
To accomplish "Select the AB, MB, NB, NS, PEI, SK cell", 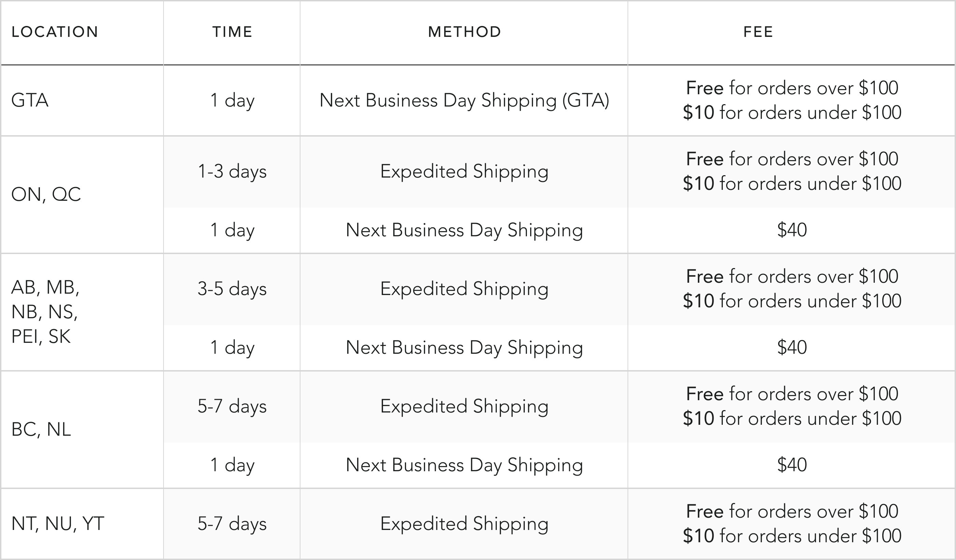I will 45,312.
